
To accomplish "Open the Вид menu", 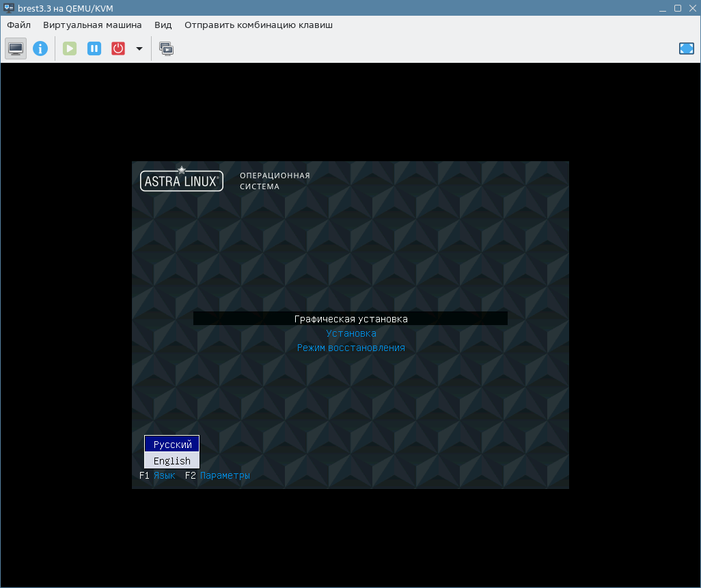I will point(163,25).
